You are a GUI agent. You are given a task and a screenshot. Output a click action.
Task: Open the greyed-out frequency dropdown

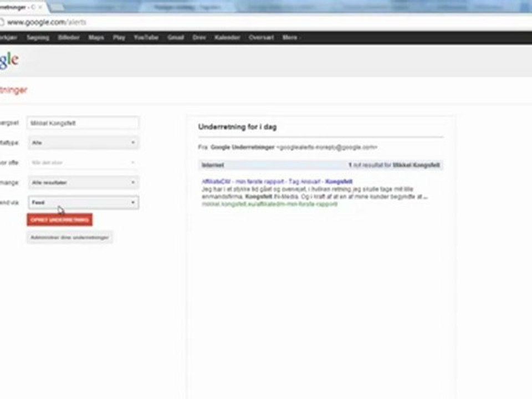(x=83, y=162)
